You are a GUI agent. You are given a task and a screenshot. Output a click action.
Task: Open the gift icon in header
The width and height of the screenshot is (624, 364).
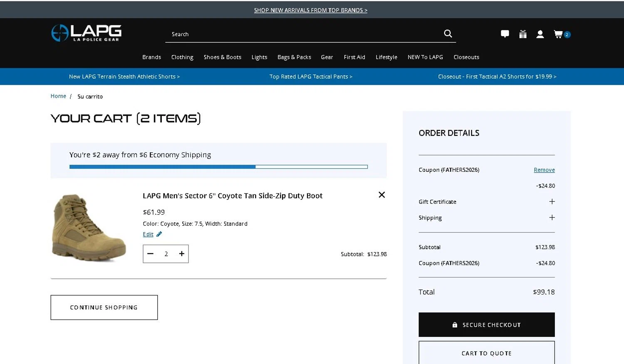(x=523, y=34)
